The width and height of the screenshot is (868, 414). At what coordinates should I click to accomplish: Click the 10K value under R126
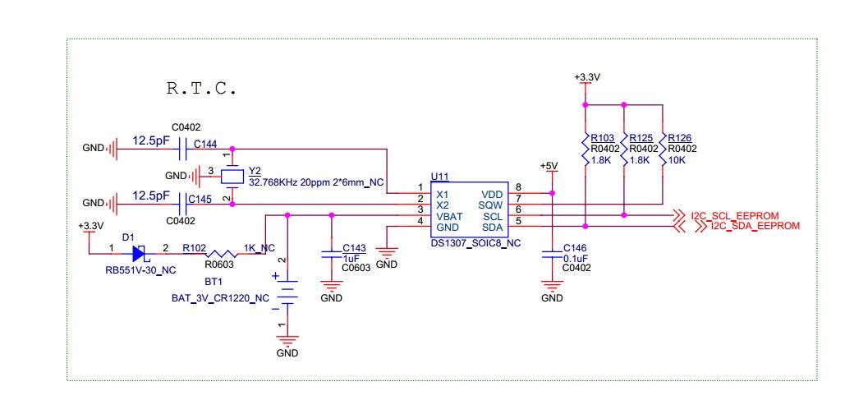pos(677,159)
